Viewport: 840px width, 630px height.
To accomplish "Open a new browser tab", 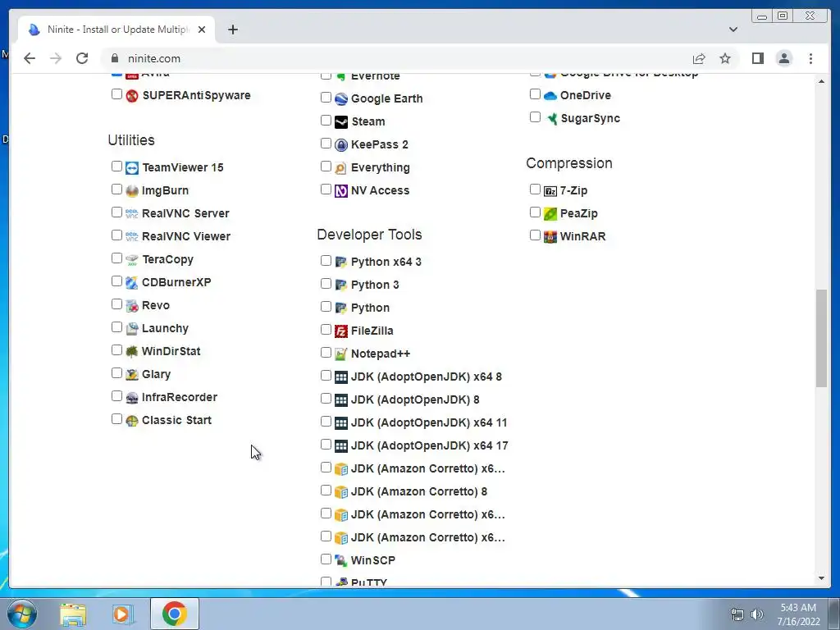I will click(232, 30).
